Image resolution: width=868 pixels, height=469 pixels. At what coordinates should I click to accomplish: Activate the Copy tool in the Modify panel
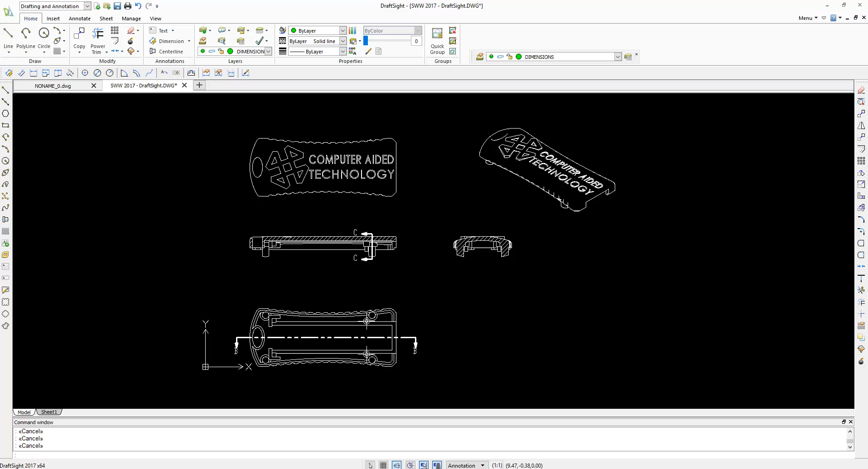(79, 38)
